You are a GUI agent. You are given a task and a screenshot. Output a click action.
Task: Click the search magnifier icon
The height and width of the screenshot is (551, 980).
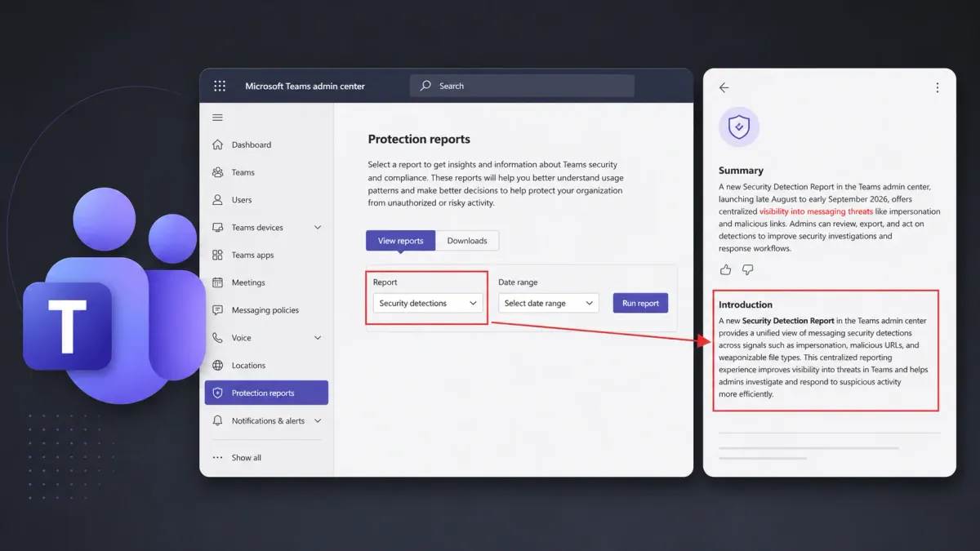click(425, 86)
